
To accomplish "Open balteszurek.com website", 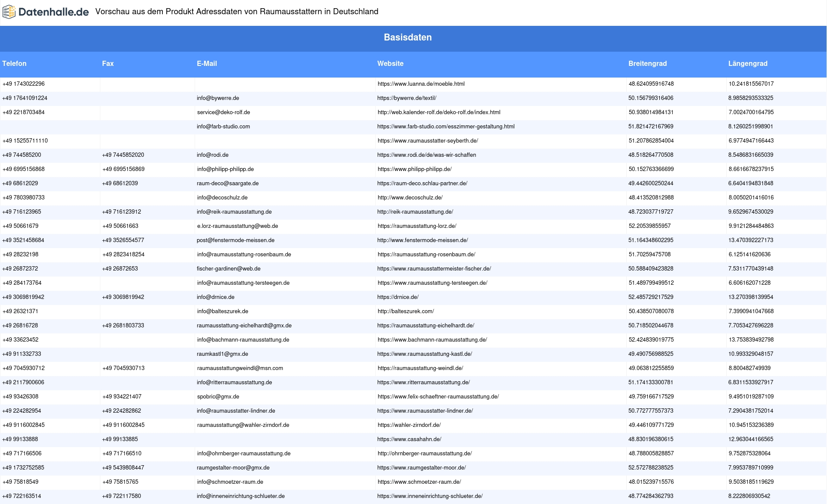I will point(406,311).
